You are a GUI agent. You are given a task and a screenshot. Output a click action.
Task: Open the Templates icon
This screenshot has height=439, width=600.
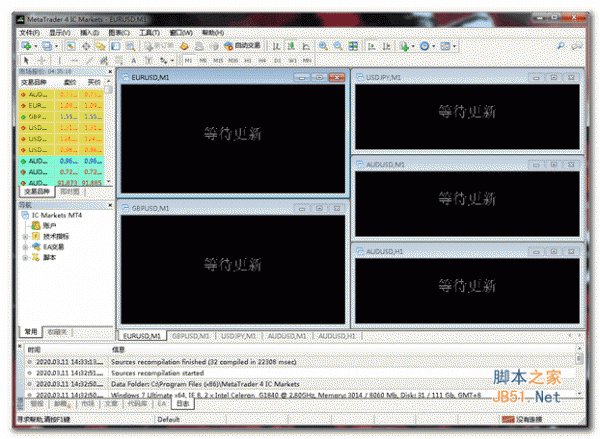pyautogui.click(x=445, y=46)
